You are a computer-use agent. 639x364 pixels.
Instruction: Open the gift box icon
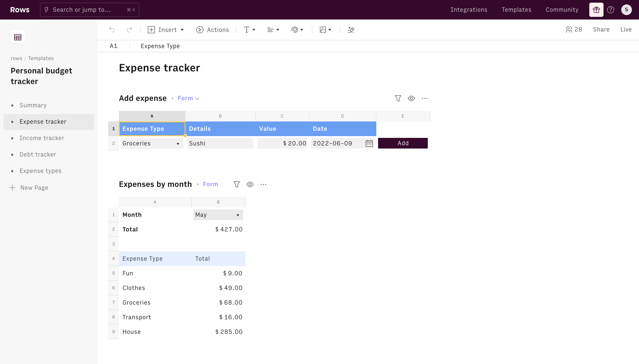[x=596, y=10]
